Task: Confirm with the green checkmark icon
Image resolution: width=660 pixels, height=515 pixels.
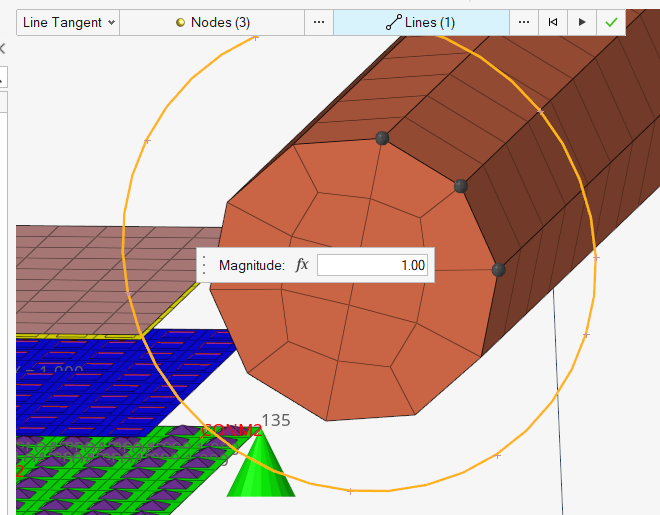Action: [x=610, y=22]
